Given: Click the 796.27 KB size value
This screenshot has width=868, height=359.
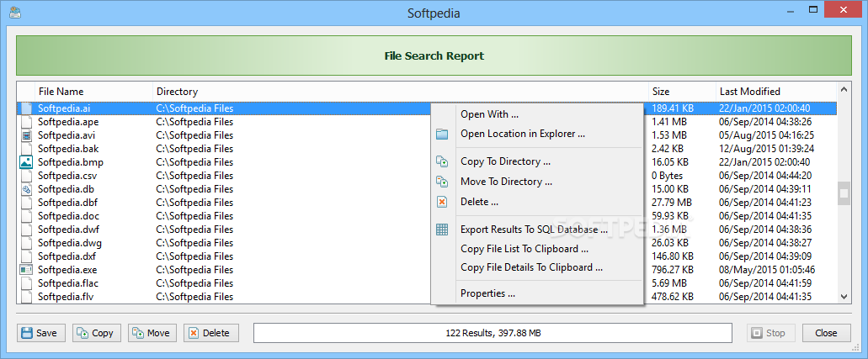Looking at the screenshot, I should point(673,270).
